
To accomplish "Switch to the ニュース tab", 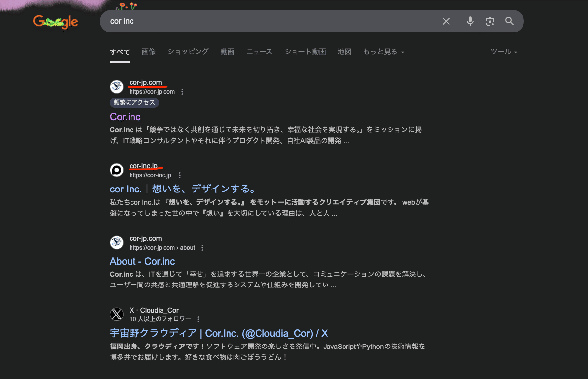I will 259,51.
